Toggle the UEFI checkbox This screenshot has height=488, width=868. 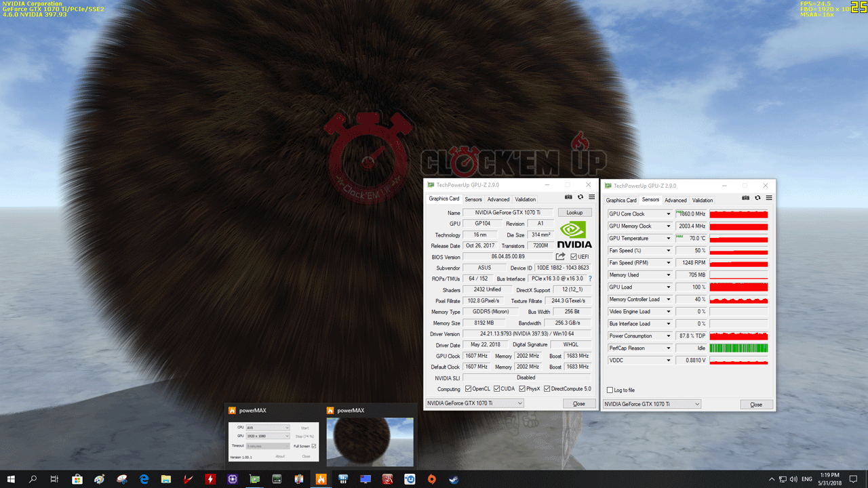[574, 257]
